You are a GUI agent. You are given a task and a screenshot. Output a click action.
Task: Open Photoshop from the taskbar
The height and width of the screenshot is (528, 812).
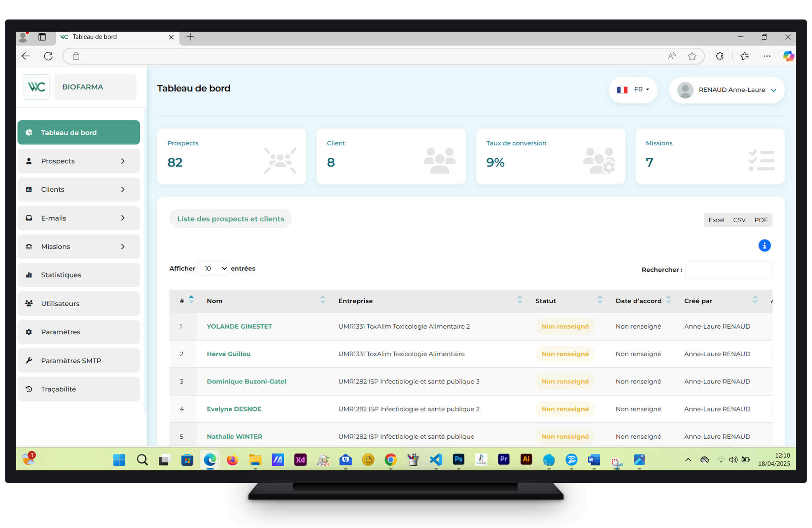[458, 459]
